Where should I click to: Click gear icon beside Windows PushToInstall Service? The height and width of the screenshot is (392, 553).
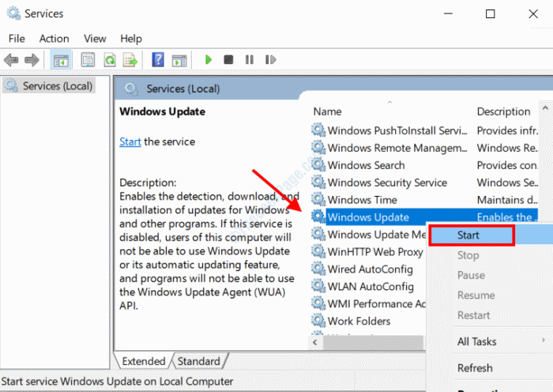point(318,130)
